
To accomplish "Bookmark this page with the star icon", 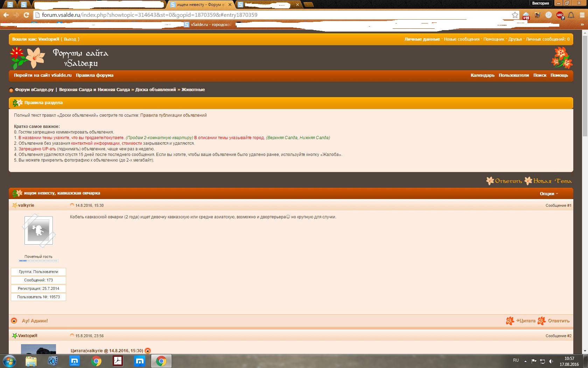I will click(515, 15).
